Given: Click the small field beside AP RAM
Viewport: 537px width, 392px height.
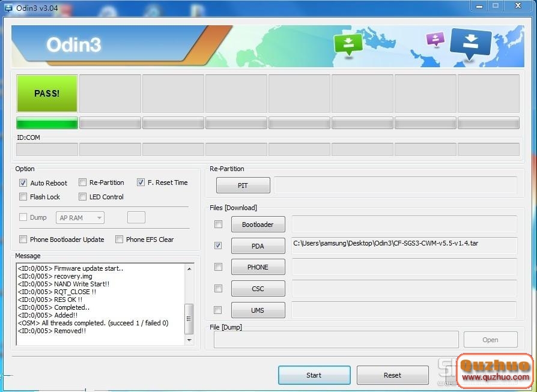Looking at the screenshot, I should [x=136, y=217].
